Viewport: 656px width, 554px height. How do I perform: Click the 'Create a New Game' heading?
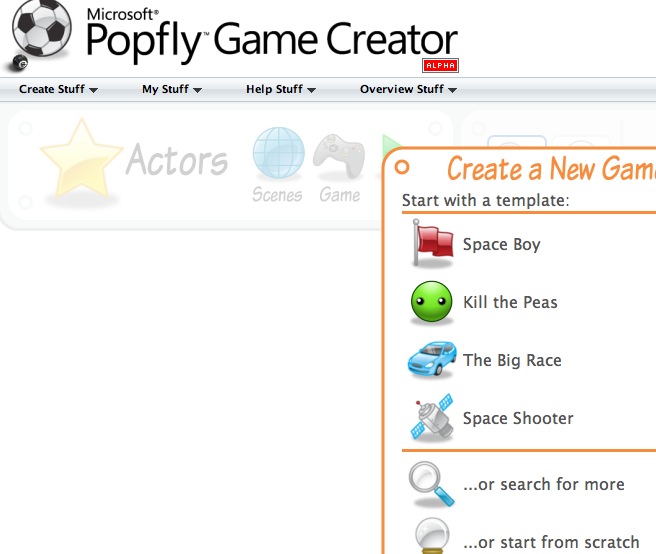[551, 168]
